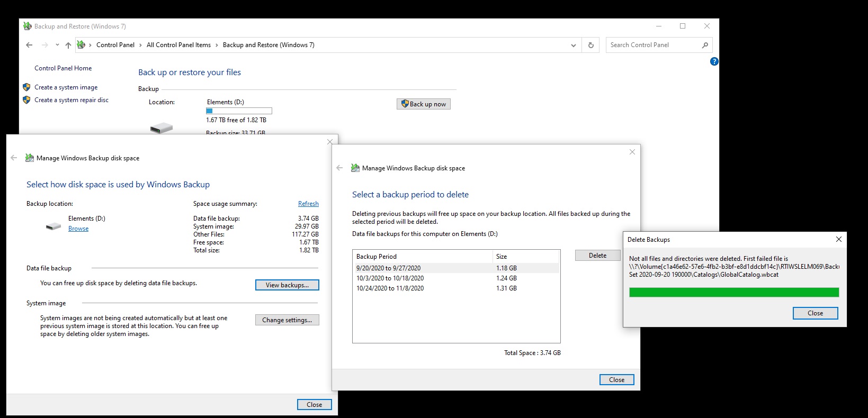Open the recent locations dropdown arrow

57,45
